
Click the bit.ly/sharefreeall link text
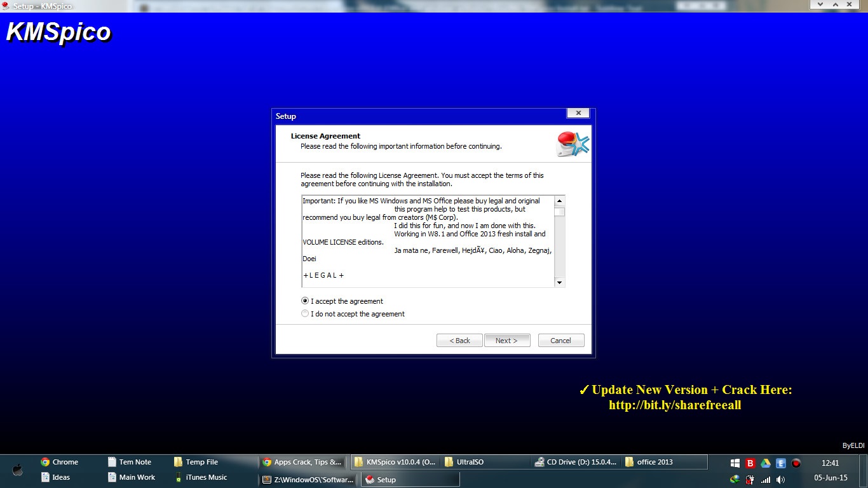[675, 405]
